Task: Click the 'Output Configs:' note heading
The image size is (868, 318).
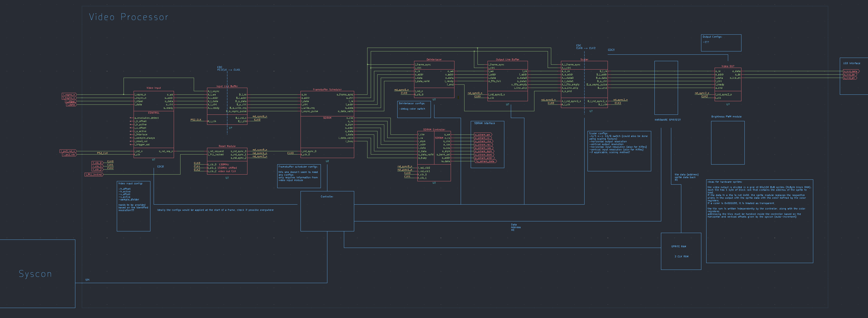Action: click(712, 37)
